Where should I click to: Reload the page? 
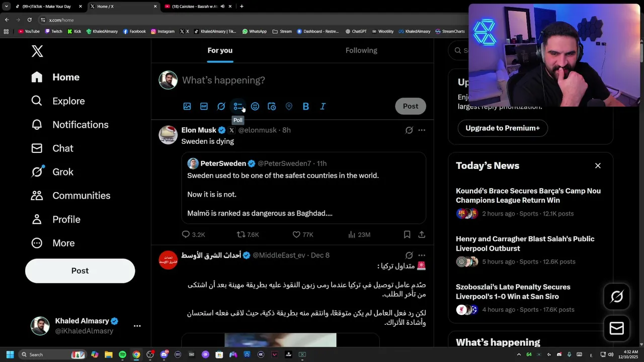point(30,20)
